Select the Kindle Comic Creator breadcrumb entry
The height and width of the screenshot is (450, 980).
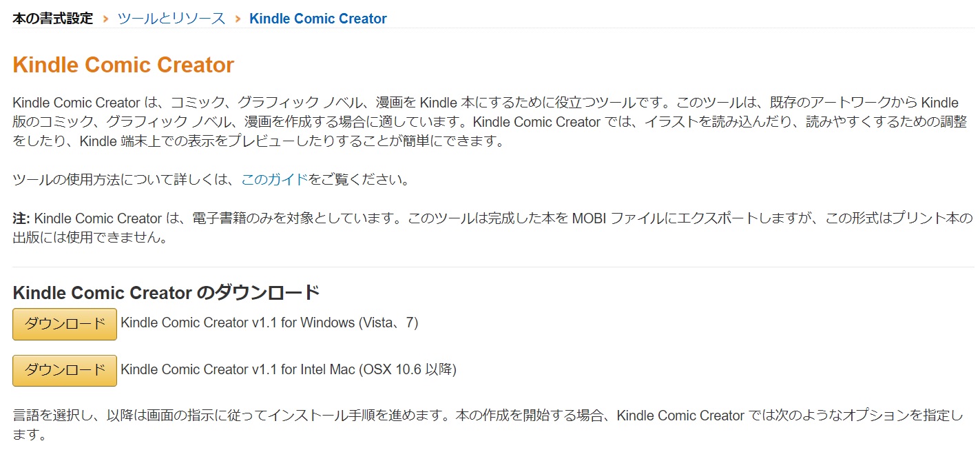click(317, 18)
